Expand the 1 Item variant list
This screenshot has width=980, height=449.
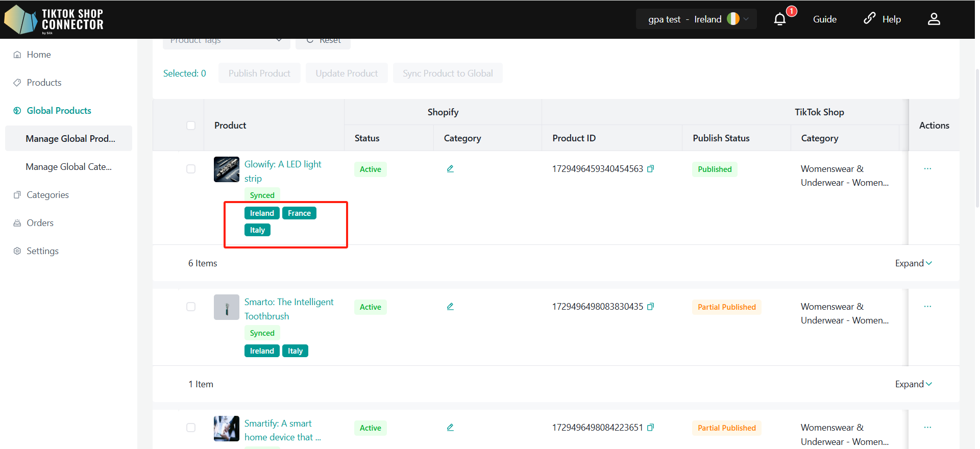coord(914,384)
